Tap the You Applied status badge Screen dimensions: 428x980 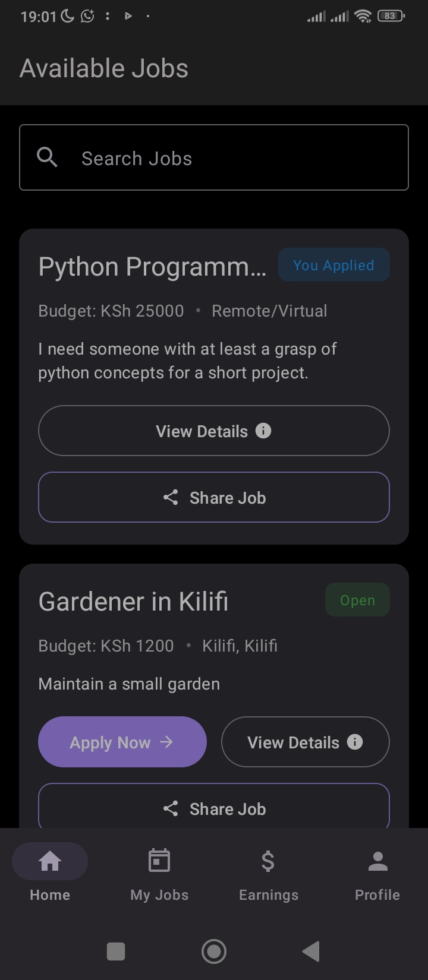coord(333,265)
